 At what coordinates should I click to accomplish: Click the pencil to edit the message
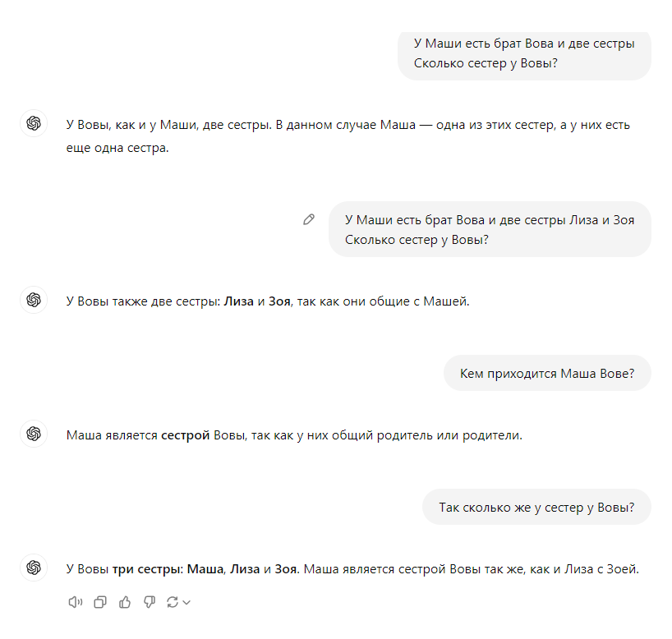pos(309,219)
